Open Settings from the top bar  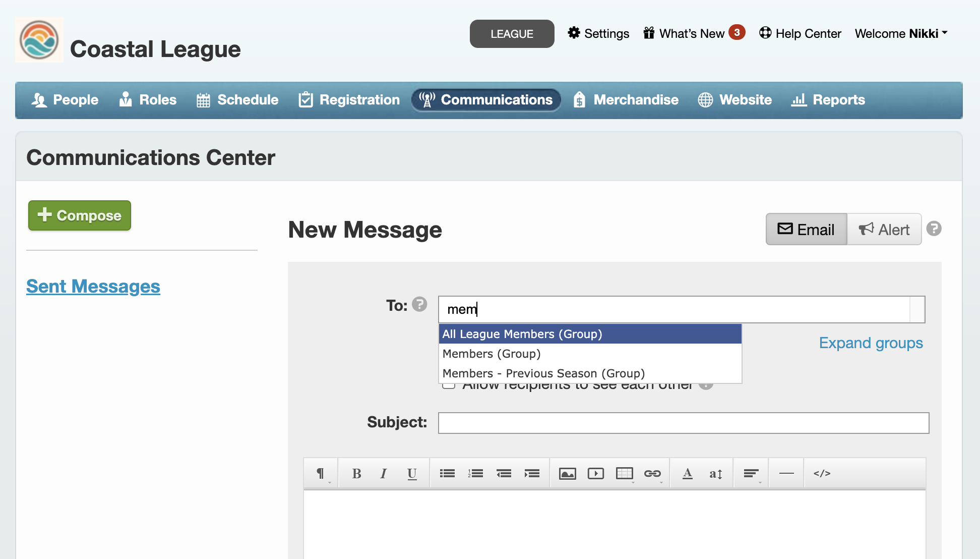point(598,33)
